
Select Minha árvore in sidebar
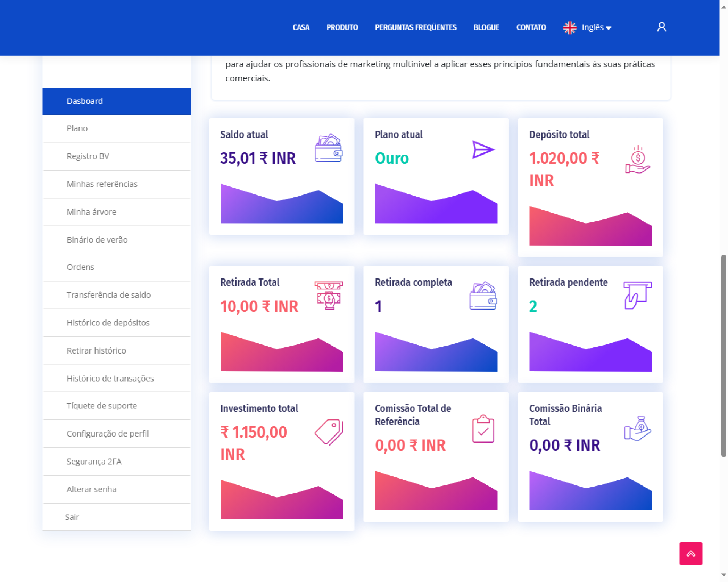tap(91, 212)
